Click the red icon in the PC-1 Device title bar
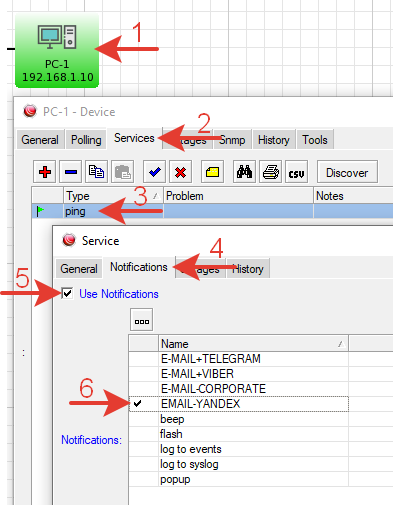The image size is (393, 505). pos(30,111)
